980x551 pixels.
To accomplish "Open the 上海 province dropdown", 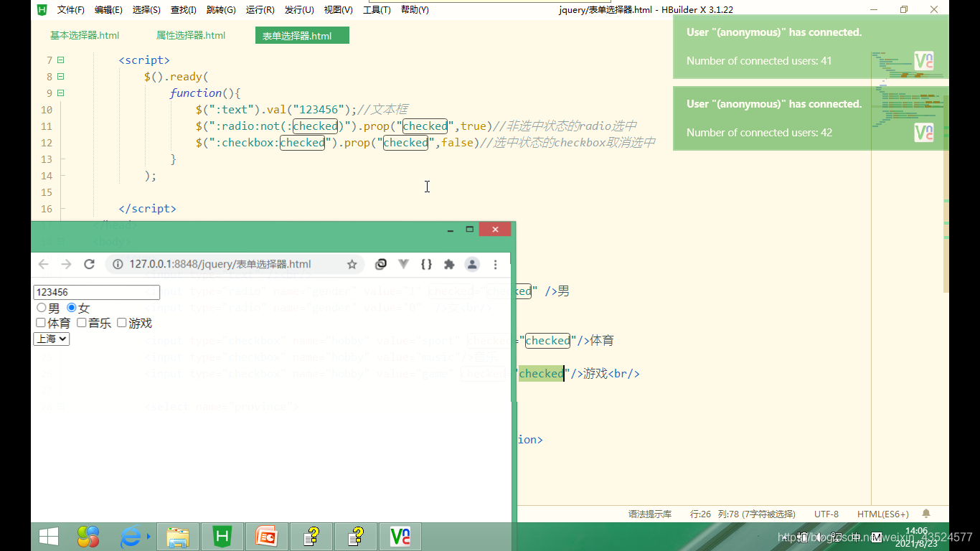I will pyautogui.click(x=52, y=339).
